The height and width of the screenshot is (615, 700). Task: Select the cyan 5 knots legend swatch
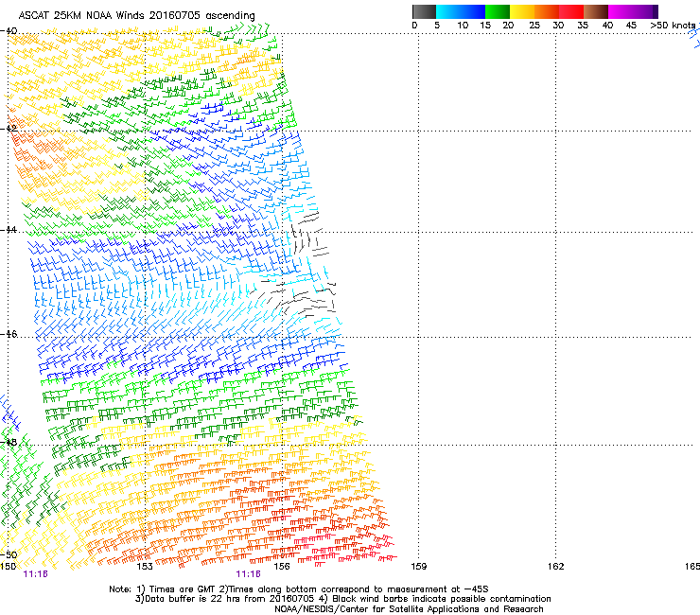click(447, 11)
